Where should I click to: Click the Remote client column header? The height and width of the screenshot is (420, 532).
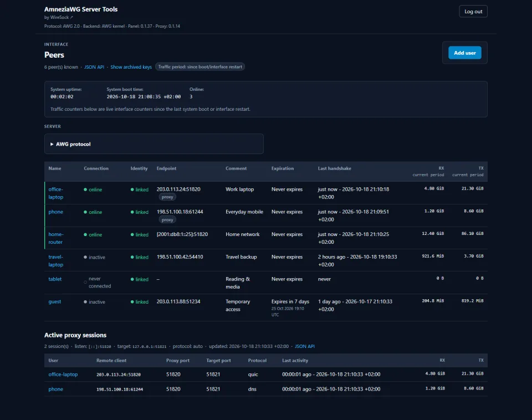111,360
